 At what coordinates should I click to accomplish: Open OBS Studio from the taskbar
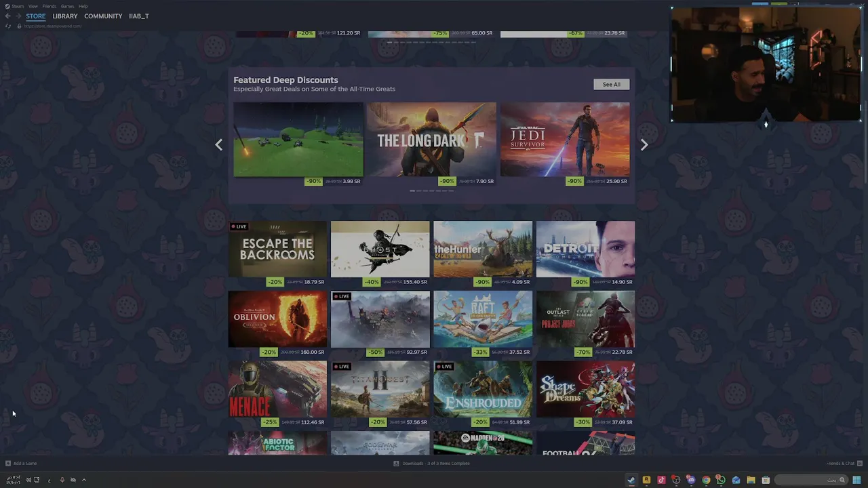point(676,480)
